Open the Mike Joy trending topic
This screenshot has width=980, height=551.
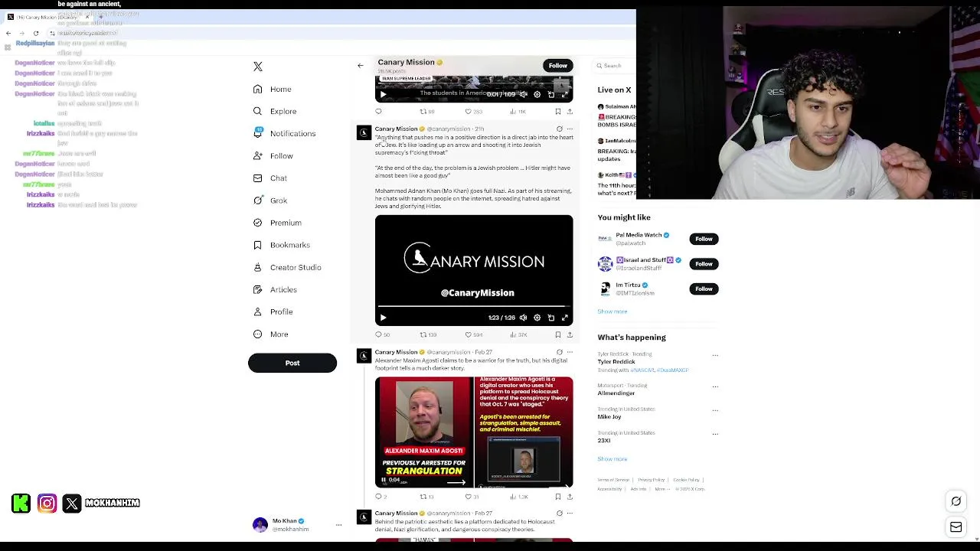coord(610,417)
